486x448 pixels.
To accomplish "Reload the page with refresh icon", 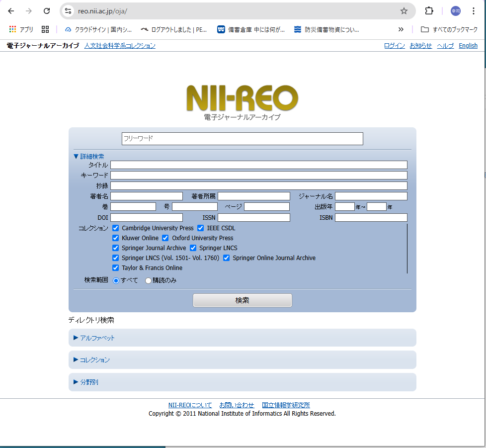I will pyautogui.click(x=47, y=11).
